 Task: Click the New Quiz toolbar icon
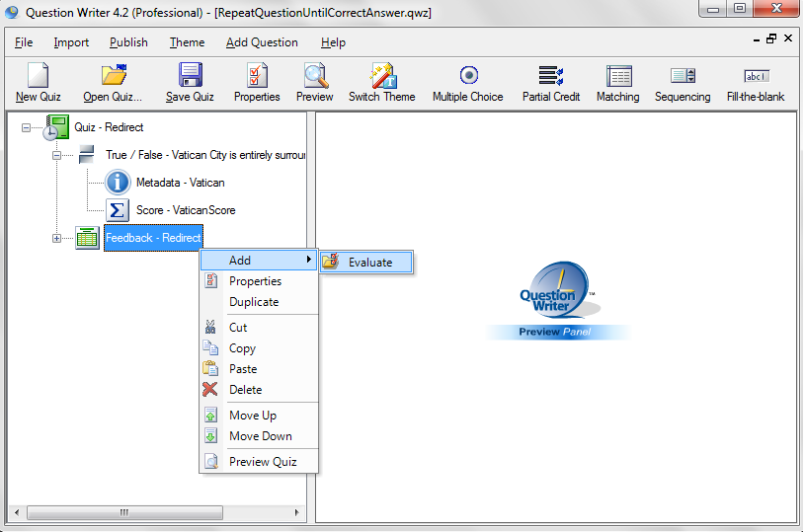pos(38,75)
